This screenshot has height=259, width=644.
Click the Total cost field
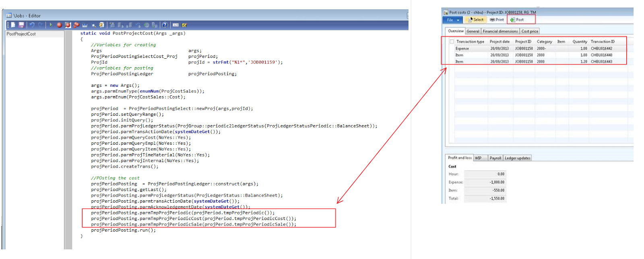click(485, 198)
